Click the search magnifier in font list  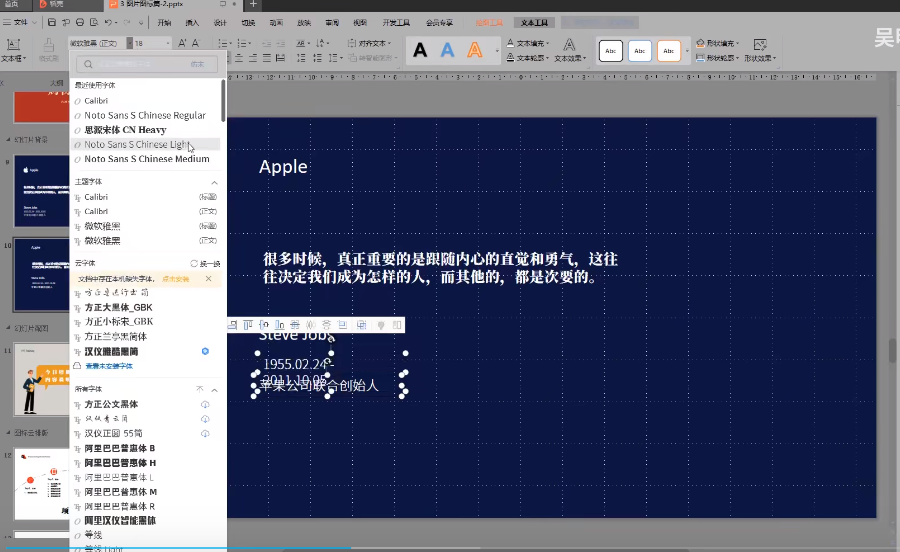tap(88, 64)
